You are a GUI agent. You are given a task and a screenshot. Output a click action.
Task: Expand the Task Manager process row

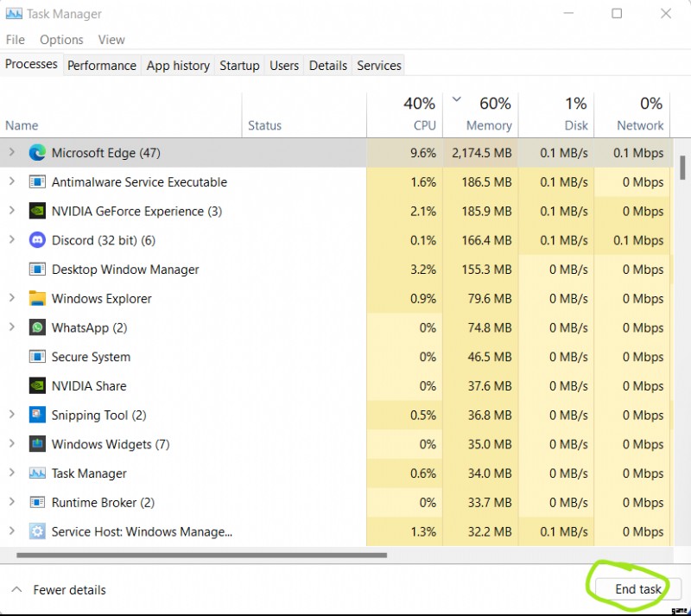(x=12, y=473)
